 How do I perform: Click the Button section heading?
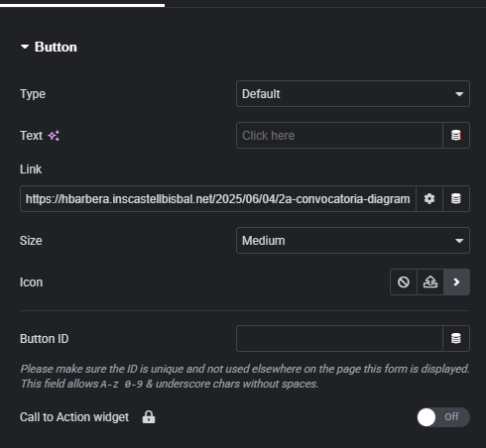(x=56, y=47)
